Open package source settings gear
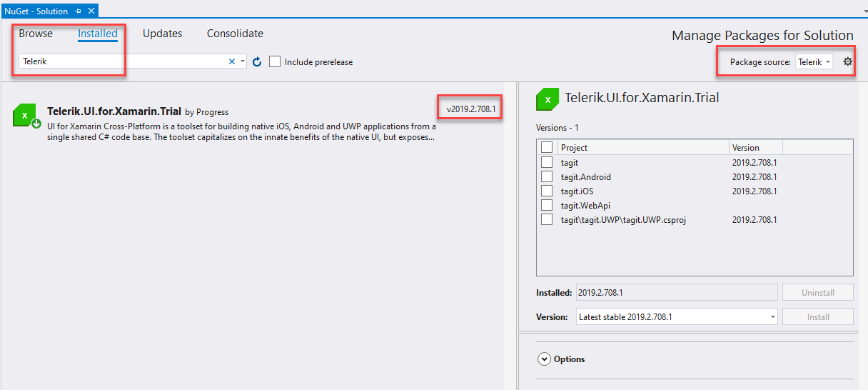868x390 pixels. tap(847, 62)
